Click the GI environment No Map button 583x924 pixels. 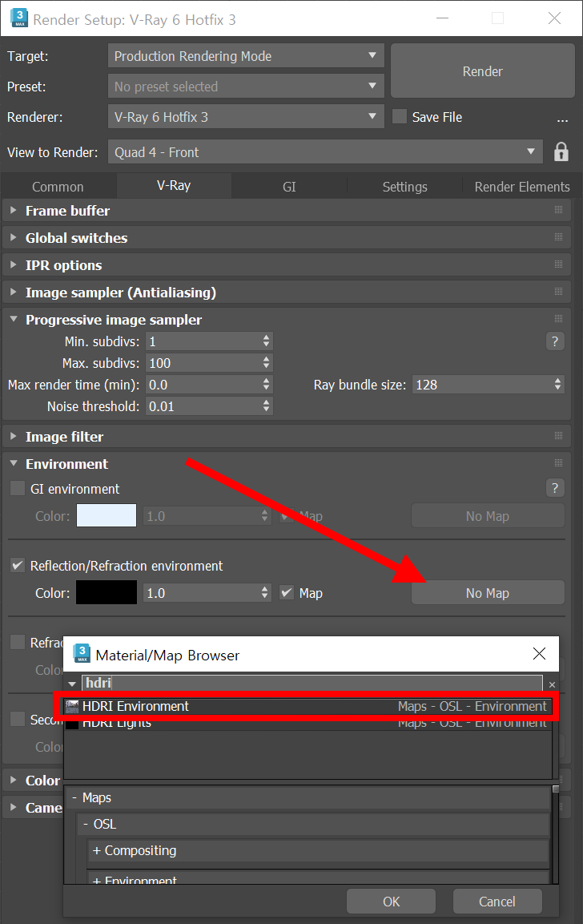[x=488, y=515]
